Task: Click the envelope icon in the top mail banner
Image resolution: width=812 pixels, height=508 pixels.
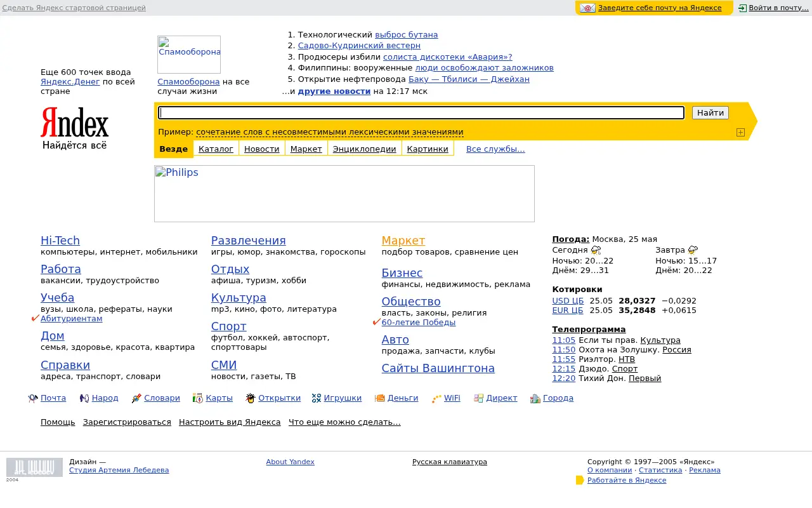Action: [588, 8]
